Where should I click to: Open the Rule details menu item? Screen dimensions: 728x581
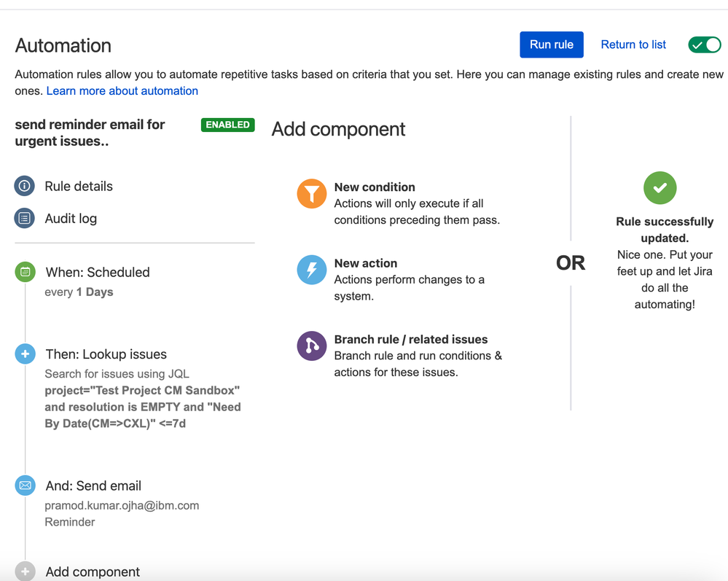(x=79, y=186)
